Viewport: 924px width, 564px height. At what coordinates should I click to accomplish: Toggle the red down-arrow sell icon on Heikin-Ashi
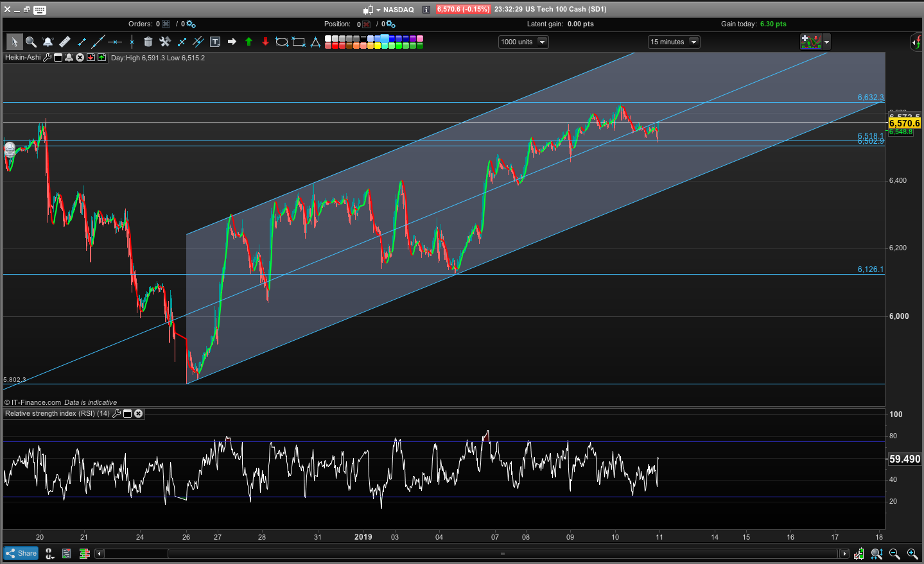click(91, 57)
